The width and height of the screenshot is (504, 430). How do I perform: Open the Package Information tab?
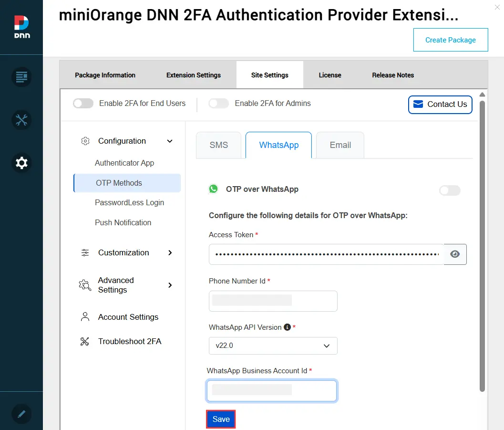tap(105, 75)
